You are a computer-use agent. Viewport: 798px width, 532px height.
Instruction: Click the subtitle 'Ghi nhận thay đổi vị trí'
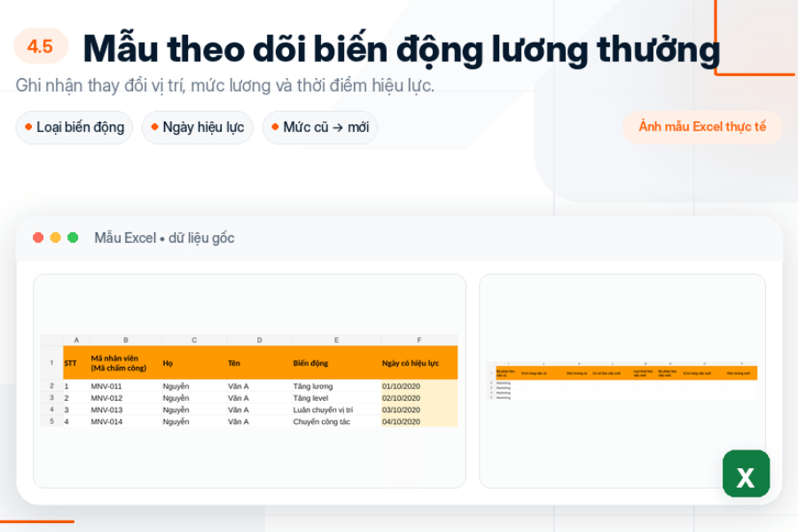(224, 85)
